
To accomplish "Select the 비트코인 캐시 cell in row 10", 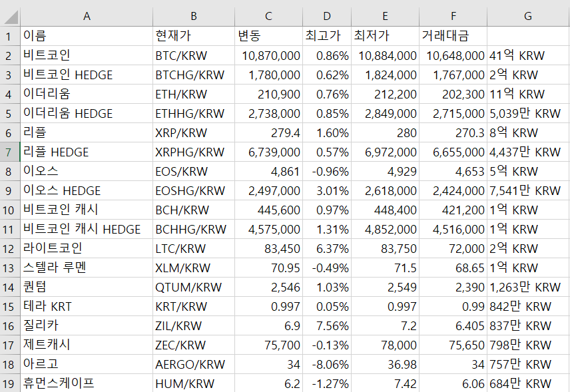I will point(87,209).
